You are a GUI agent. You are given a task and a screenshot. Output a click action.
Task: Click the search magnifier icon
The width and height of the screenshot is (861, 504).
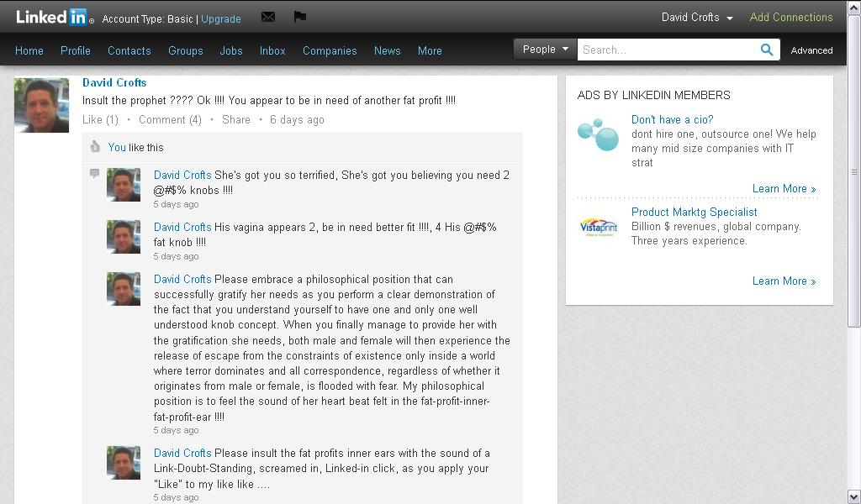tap(767, 50)
